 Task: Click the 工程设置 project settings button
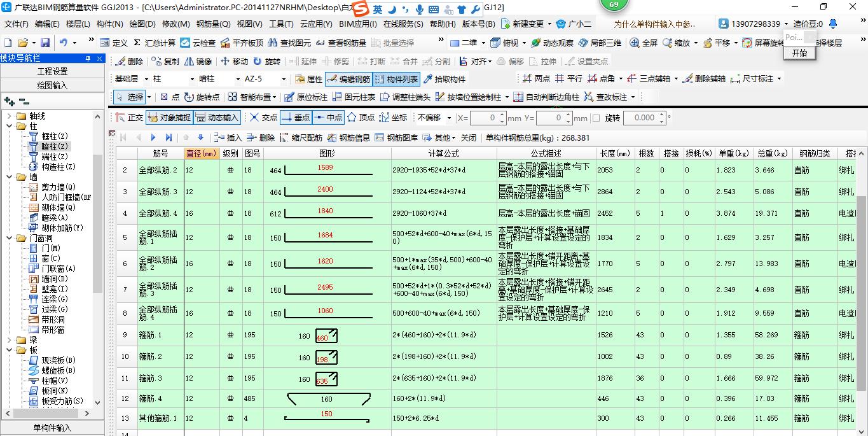coord(52,71)
